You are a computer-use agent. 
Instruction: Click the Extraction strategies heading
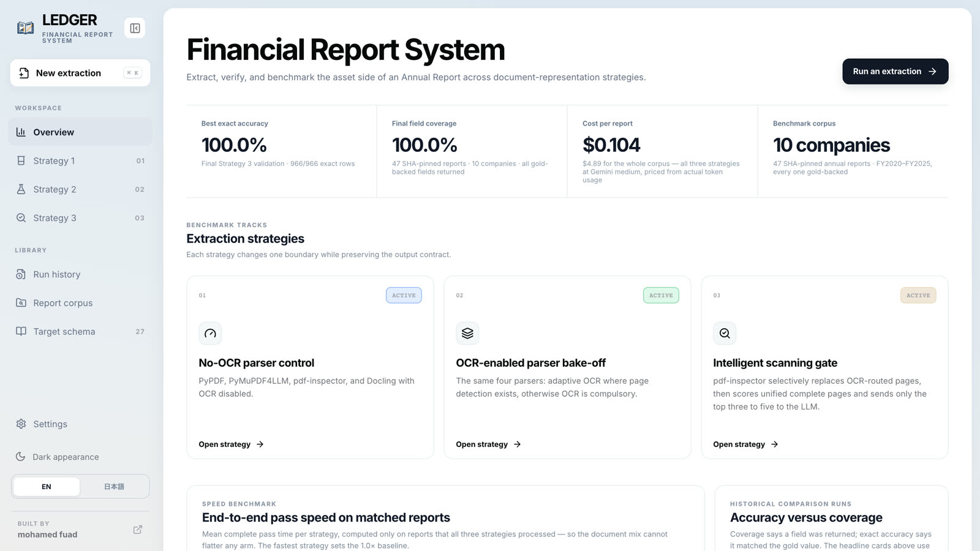tap(245, 239)
